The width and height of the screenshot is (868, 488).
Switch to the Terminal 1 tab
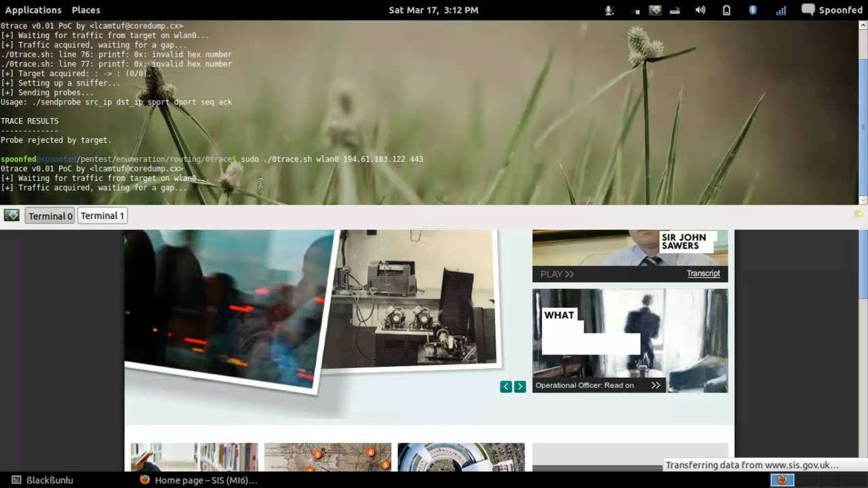click(x=102, y=216)
